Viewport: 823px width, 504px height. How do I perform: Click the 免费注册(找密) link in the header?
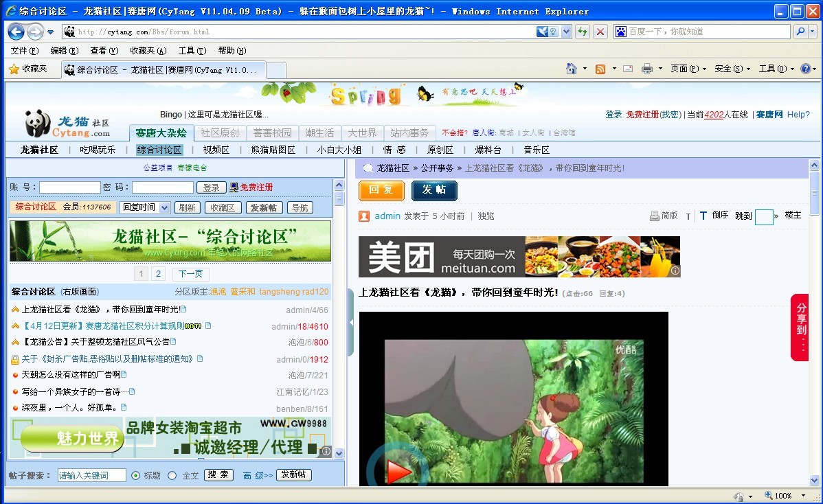(653, 115)
